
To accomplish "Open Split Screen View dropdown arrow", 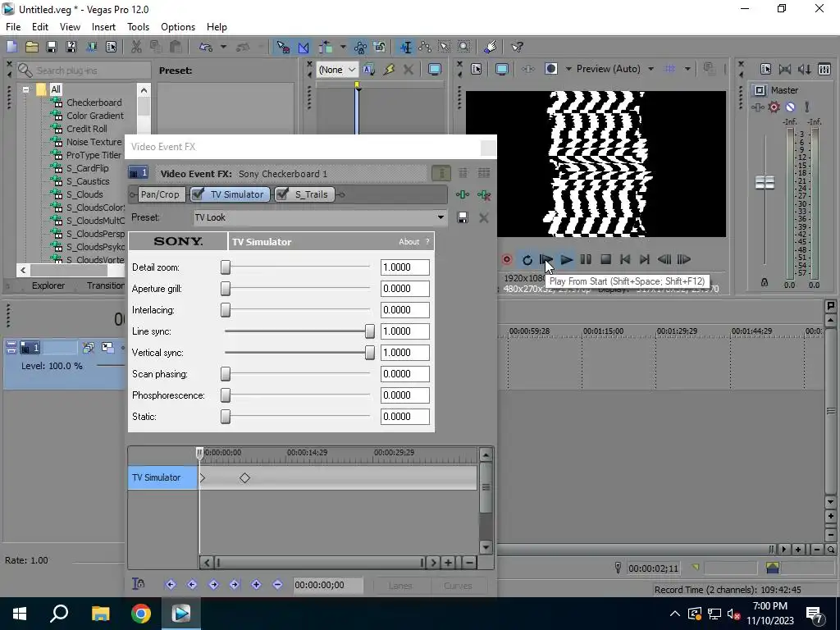I will [x=568, y=69].
